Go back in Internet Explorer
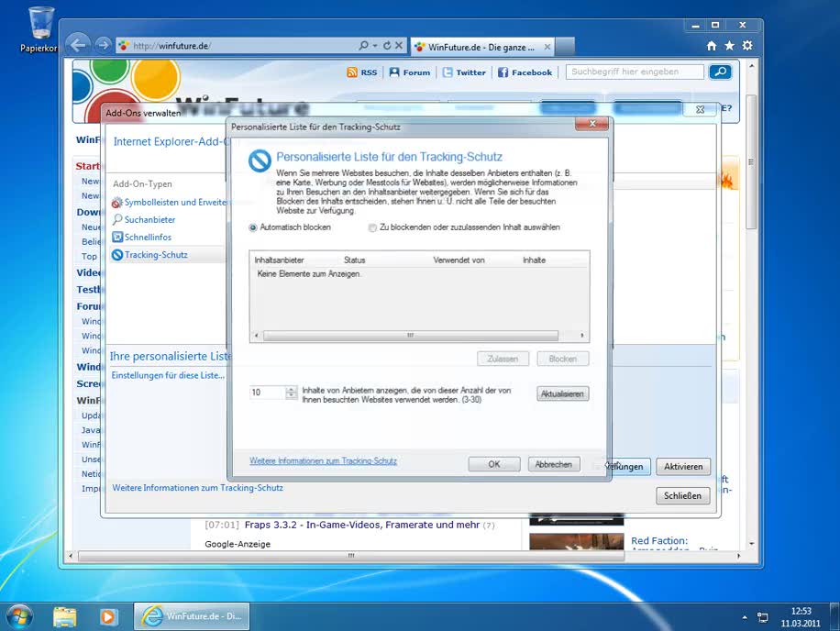This screenshot has height=631, width=840. point(79,45)
